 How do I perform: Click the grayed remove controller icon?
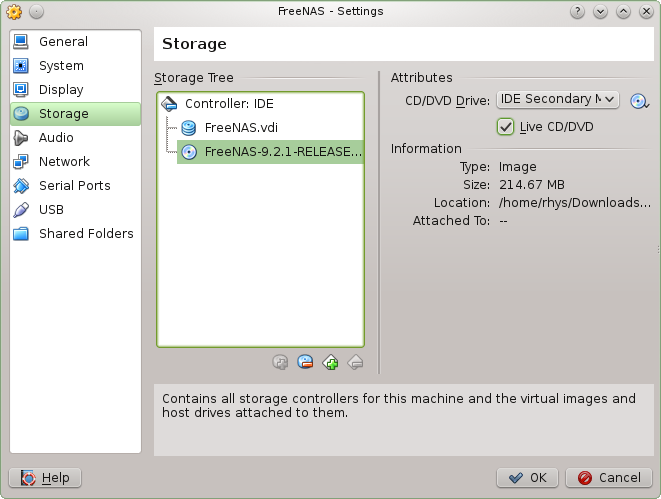tap(355, 362)
